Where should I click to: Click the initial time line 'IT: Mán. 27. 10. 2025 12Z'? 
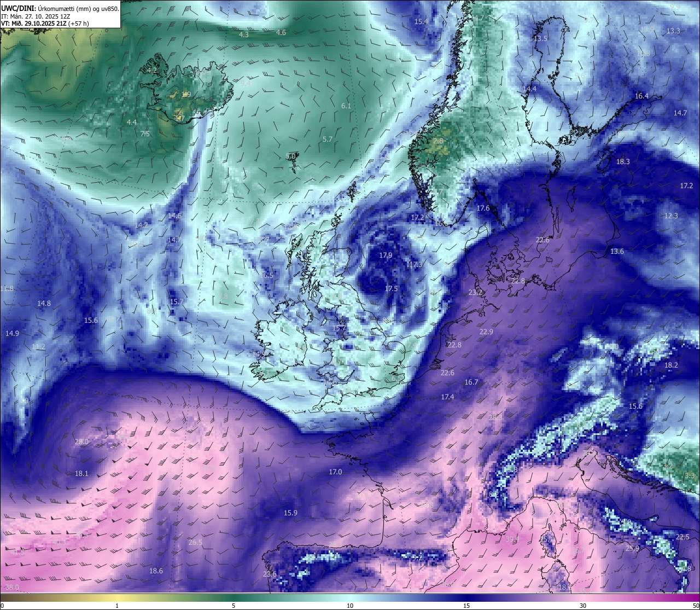click(34, 16)
